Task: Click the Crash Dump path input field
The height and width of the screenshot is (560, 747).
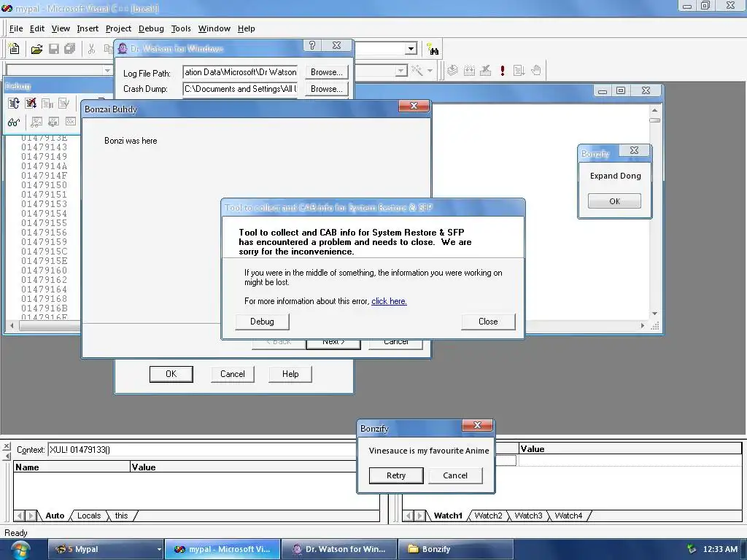Action: pyautogui.click(x=240, y=88)
